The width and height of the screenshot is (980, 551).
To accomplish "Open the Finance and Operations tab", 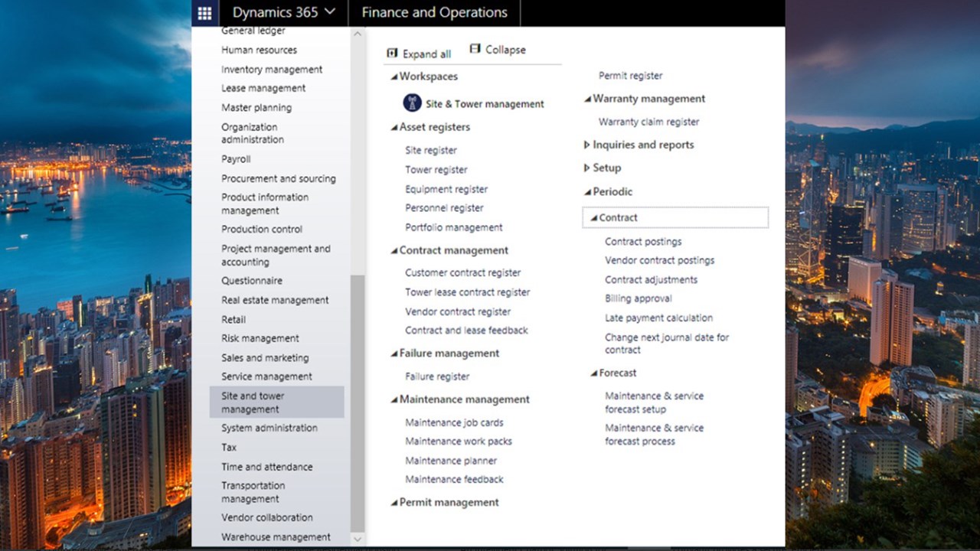I will (434, 13).
